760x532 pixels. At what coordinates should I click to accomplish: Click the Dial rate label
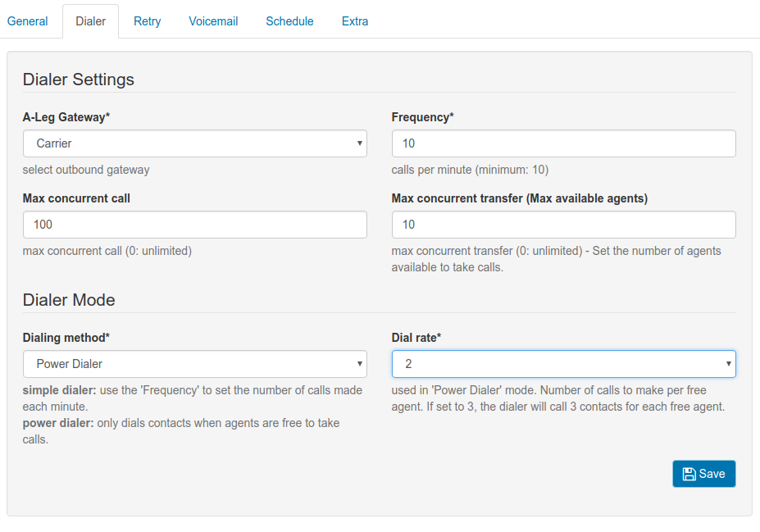(x=416, y=338)
